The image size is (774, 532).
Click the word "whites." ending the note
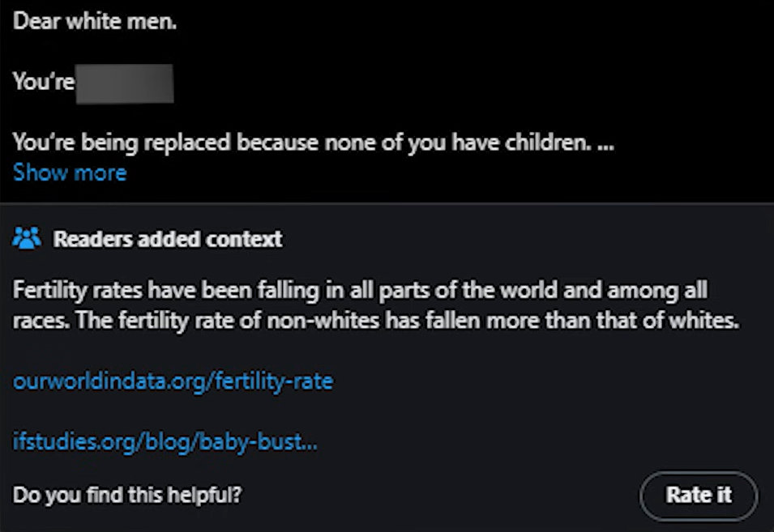(708, 321)
